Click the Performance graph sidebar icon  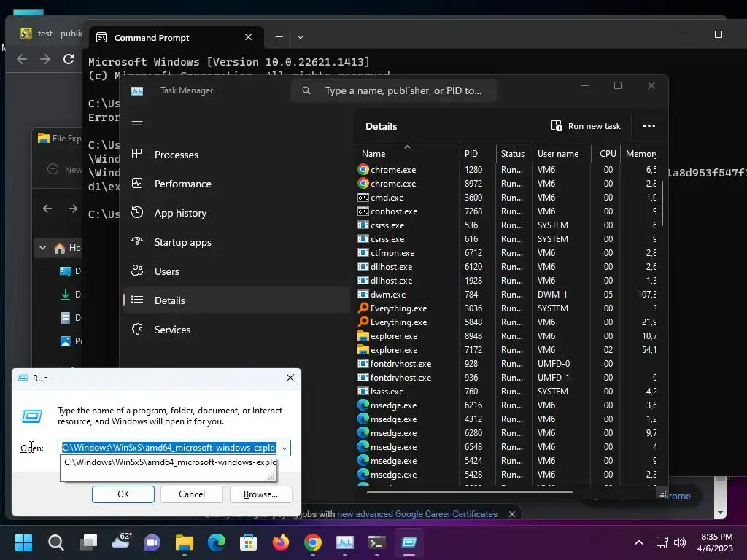(x=137, y=183)
